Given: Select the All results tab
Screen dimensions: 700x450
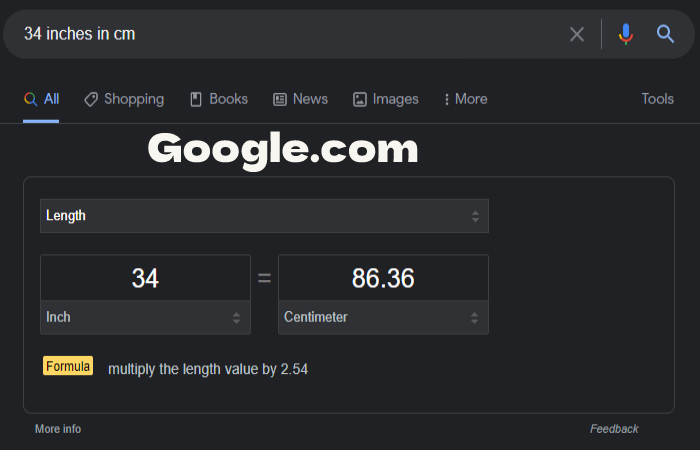Looking at the screenshot, I should 41,99.
